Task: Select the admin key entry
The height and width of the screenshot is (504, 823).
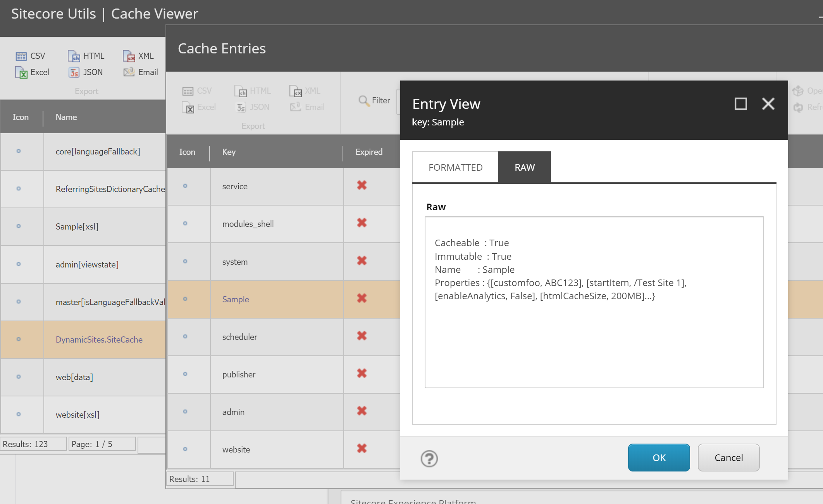Action: (233, 412)
